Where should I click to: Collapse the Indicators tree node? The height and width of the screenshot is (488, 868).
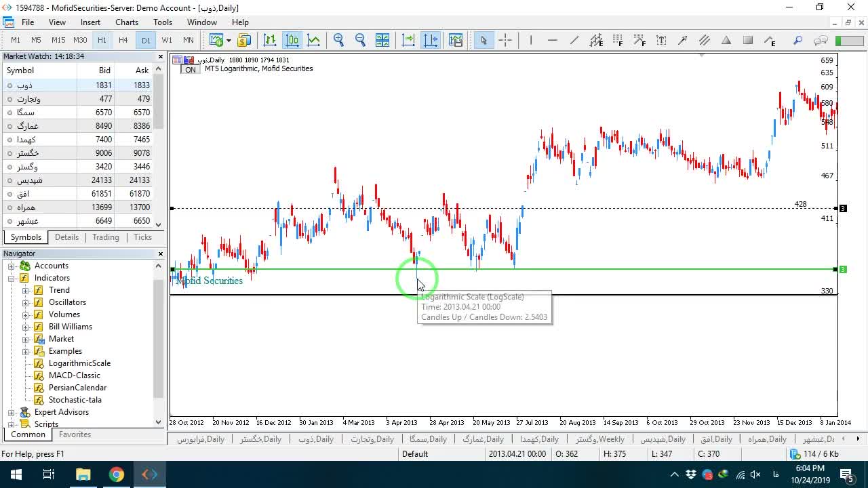point(12,278)
